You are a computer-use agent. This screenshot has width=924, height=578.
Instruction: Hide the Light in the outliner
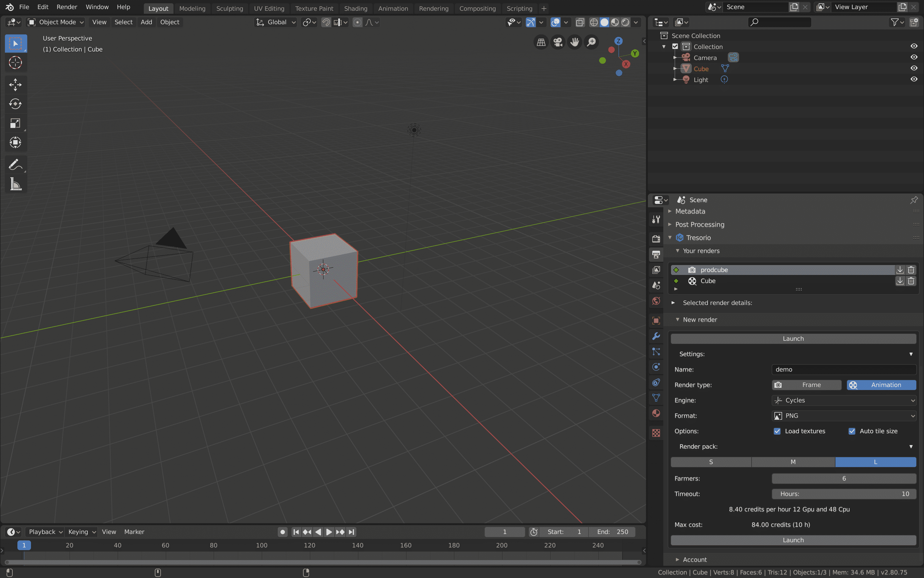914,80
